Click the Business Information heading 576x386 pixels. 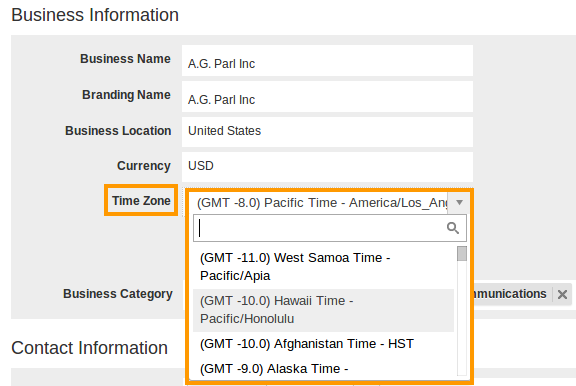coord(95,15)
